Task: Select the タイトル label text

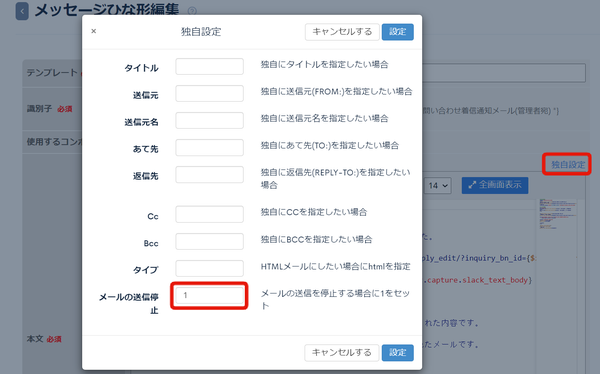Action: (141, 68)
